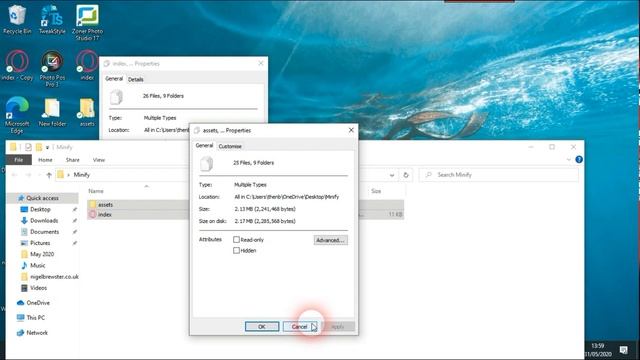Go up one folder level in Explorer
Image resolution: width=640 pixels, height=360 pixels.
pyautogui.click(x=49, y=175)
